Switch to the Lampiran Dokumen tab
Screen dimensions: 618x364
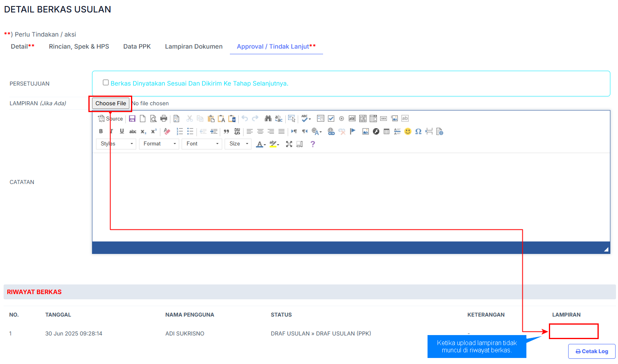click(x=194, y=47)
